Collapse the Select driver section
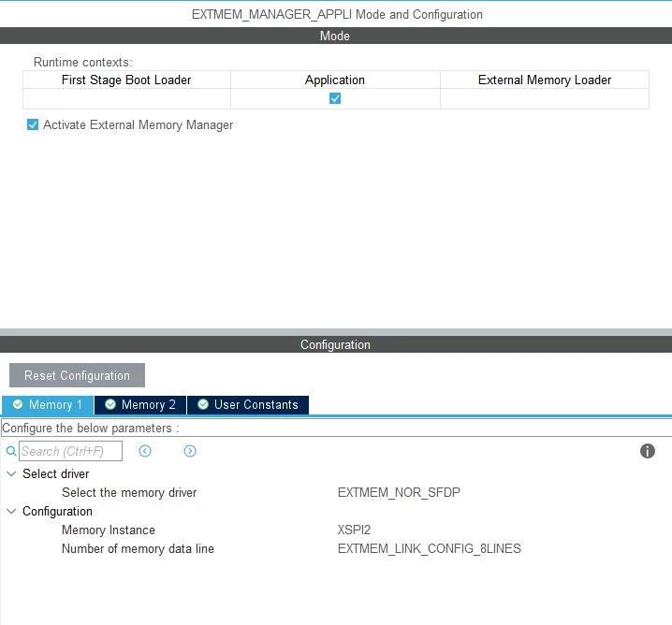Viewport: 672px width, 625px height. click(x=11, y=473)
